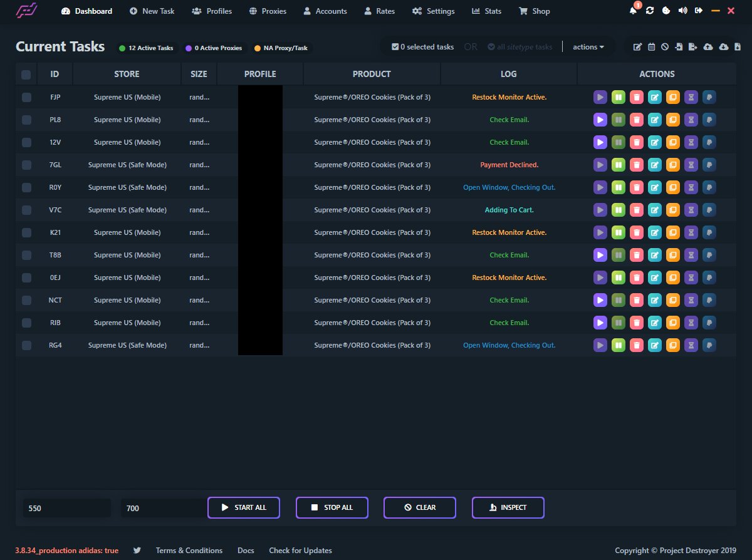
Task: Toggle the select-all checkbox in table header
Action: (26, 75)
